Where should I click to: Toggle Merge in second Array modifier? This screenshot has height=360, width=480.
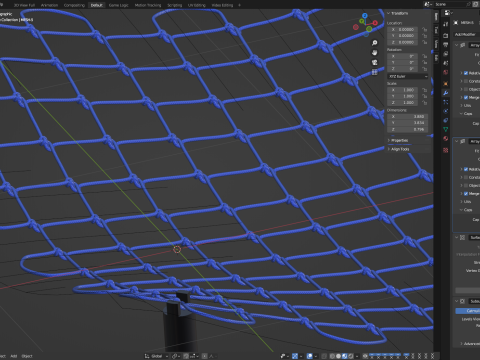[466, 193]
